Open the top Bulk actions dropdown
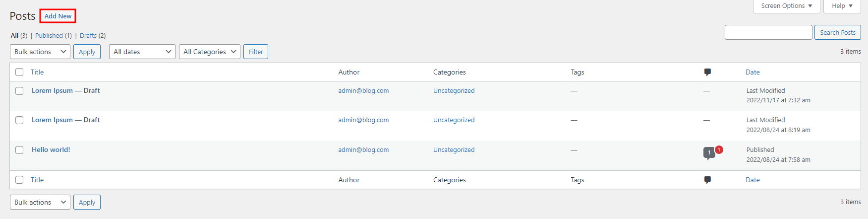The image size is (868, 219). pos(40,52)
